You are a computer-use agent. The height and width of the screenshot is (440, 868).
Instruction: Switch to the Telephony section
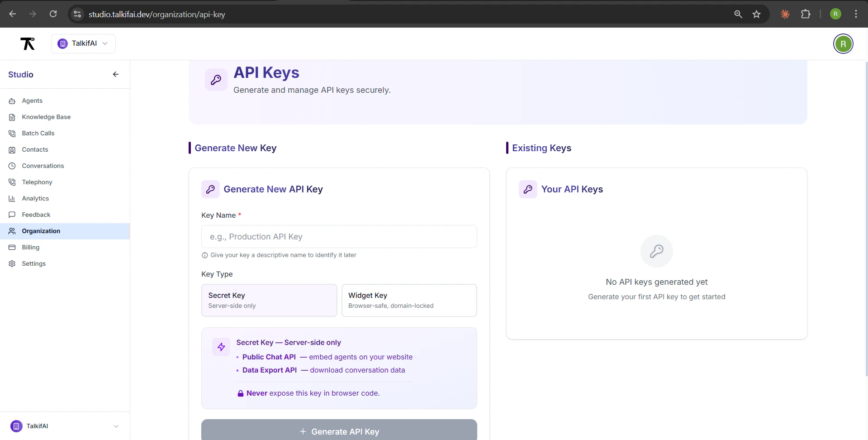[x=37, y=182]
